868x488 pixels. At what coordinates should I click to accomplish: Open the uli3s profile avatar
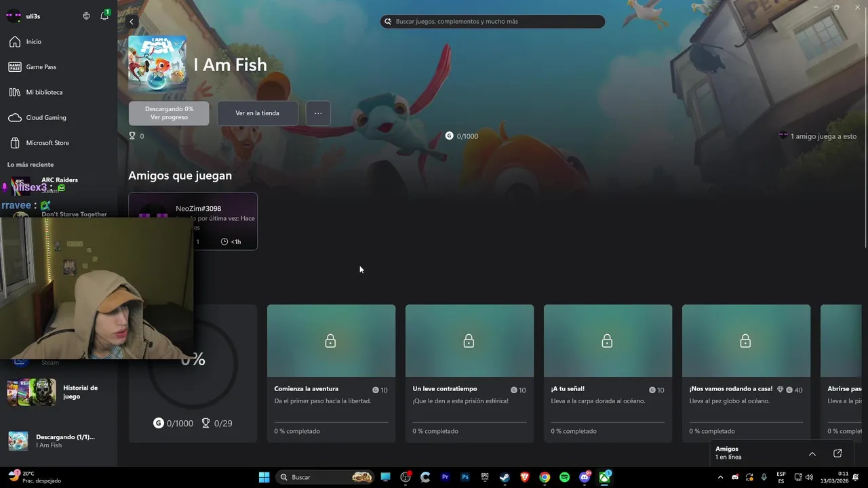pyautogui.click(x=14, y=16)
